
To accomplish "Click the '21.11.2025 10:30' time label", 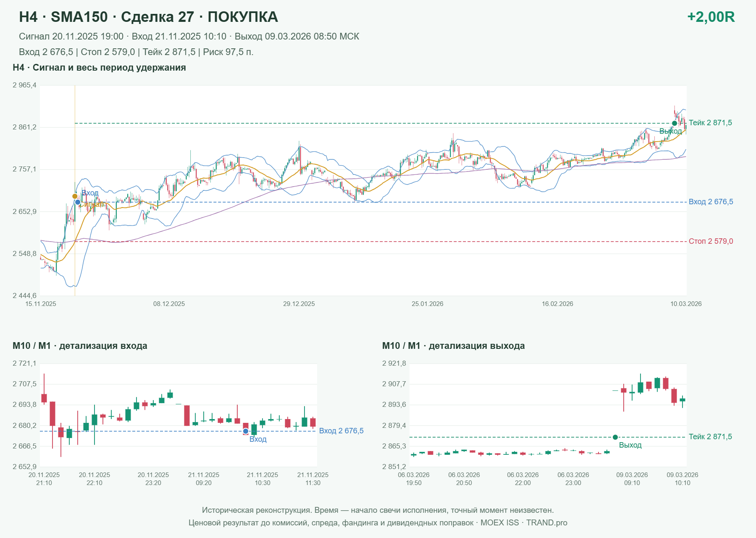I will (x=262, y=479).
